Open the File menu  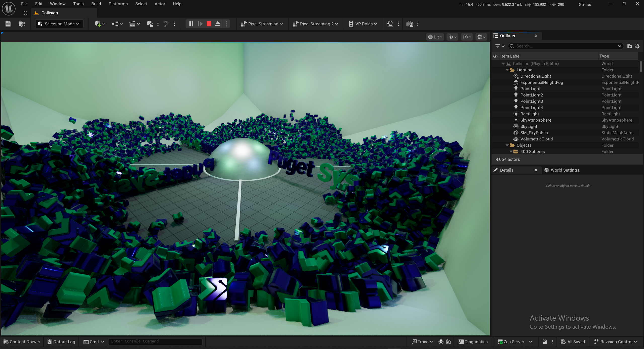[x=24, y=4]
